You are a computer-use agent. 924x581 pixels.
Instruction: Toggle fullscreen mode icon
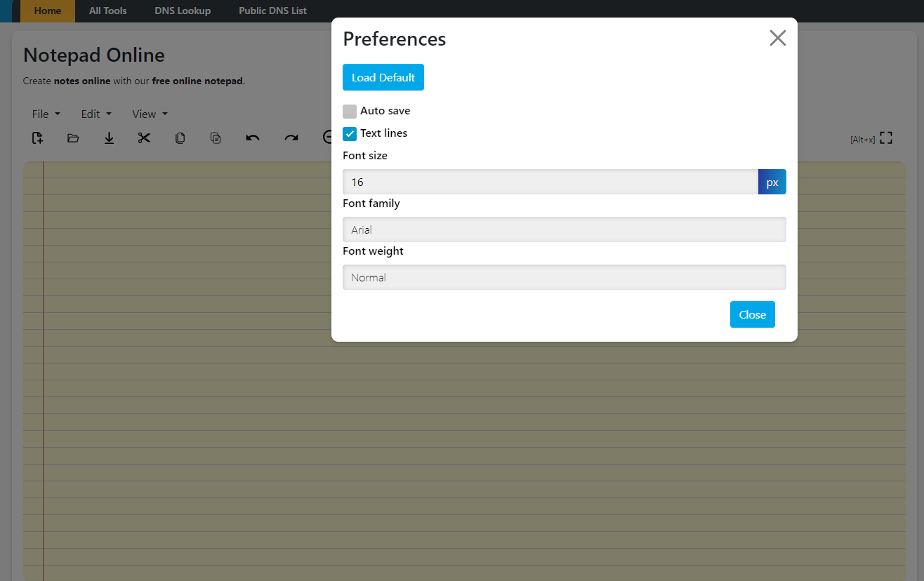(x=886, y=138)
